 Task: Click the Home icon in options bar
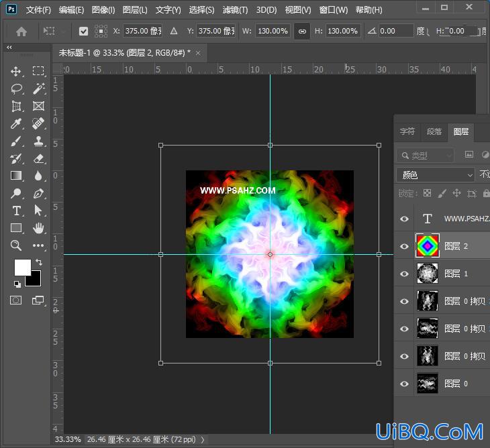21,32
